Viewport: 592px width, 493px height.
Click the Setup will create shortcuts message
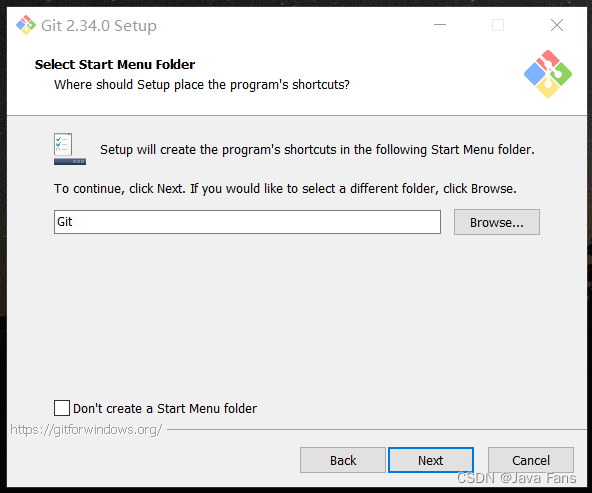317,150
